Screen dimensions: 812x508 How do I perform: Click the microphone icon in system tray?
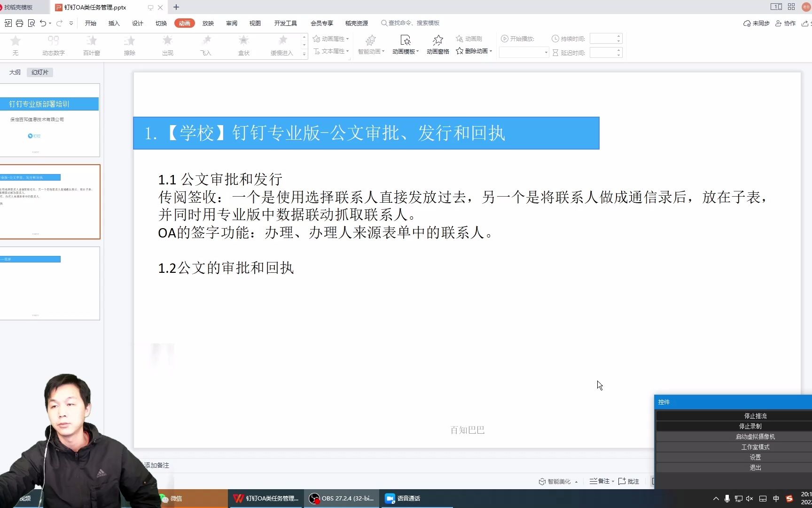tap(727, 499)
